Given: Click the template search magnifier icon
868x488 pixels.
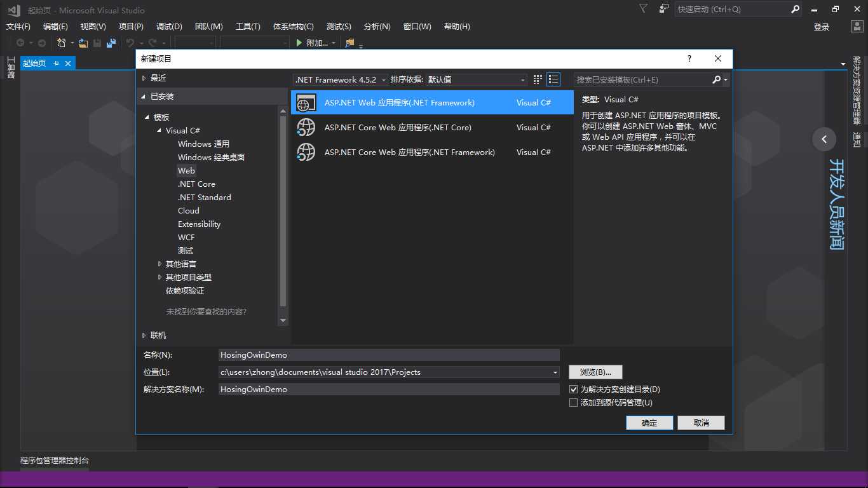Looking at the screenshot, I should click(716, 79).
